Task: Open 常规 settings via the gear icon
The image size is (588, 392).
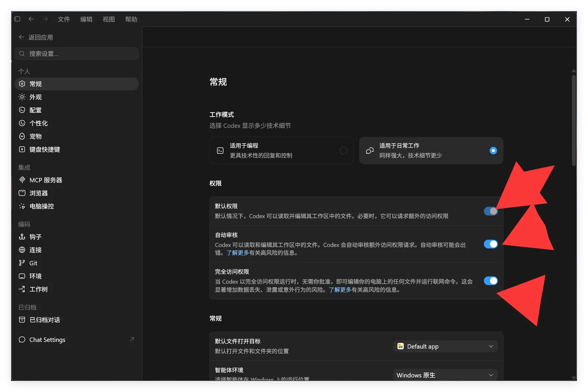Action: (22, 84)
